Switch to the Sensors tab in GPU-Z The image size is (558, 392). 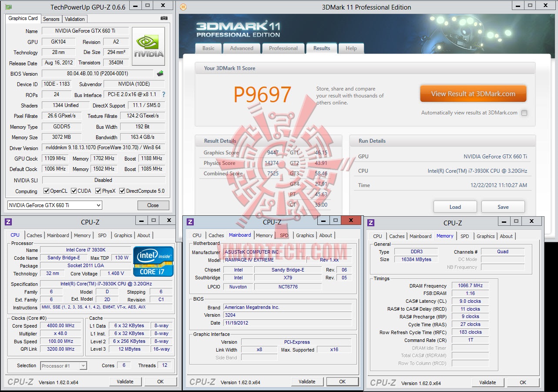pyautogui.click(x=51, y=19)
